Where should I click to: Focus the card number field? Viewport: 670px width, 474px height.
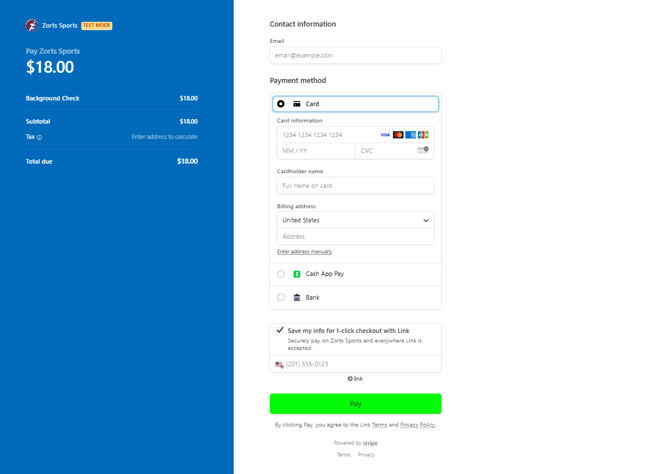click(325, 135)
